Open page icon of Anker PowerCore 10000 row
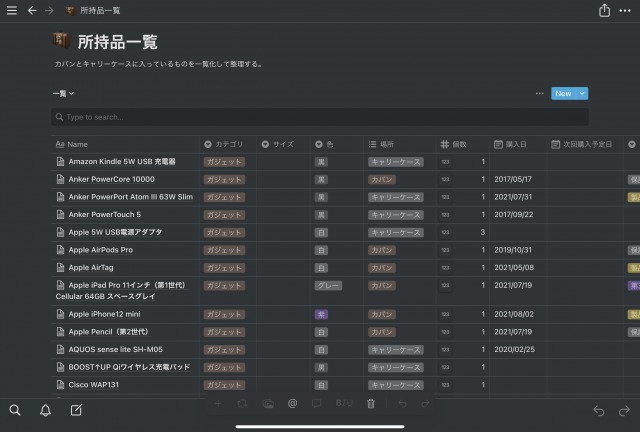640x432 pixels. click(60, 179)
